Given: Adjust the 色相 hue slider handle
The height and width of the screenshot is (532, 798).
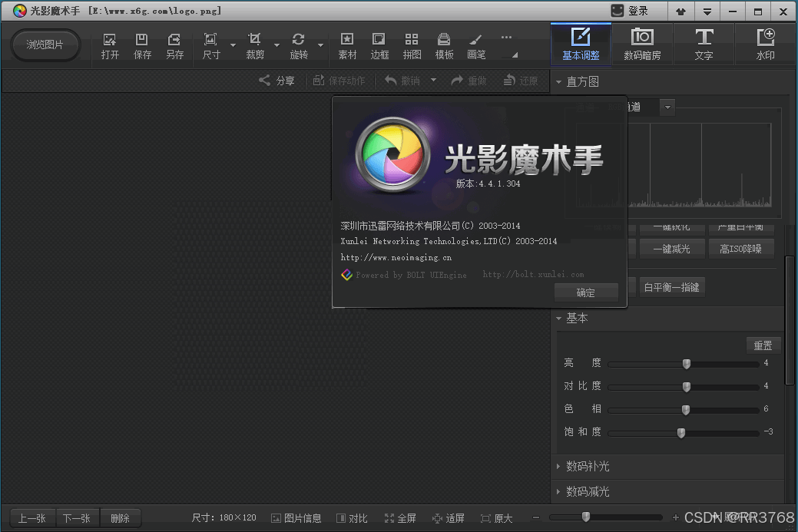Looking at the screenshot, I should click(x=686, y=410).
